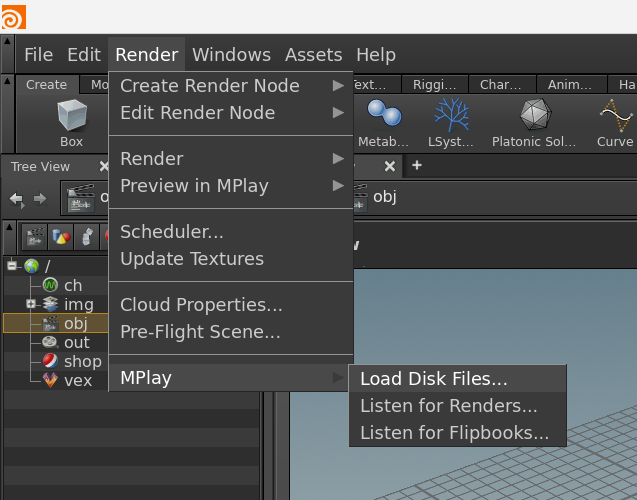Select the Metaball shelf tool
The width and height of the screenshot is (637, 500).
[x=384, y=123]
